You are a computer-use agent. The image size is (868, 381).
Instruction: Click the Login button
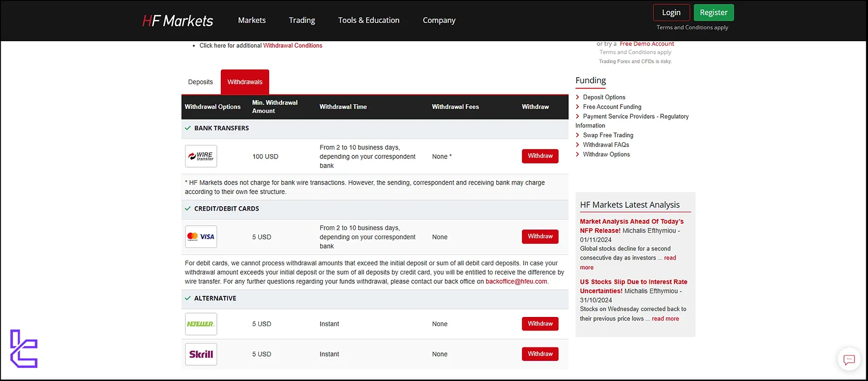(671, 12)
